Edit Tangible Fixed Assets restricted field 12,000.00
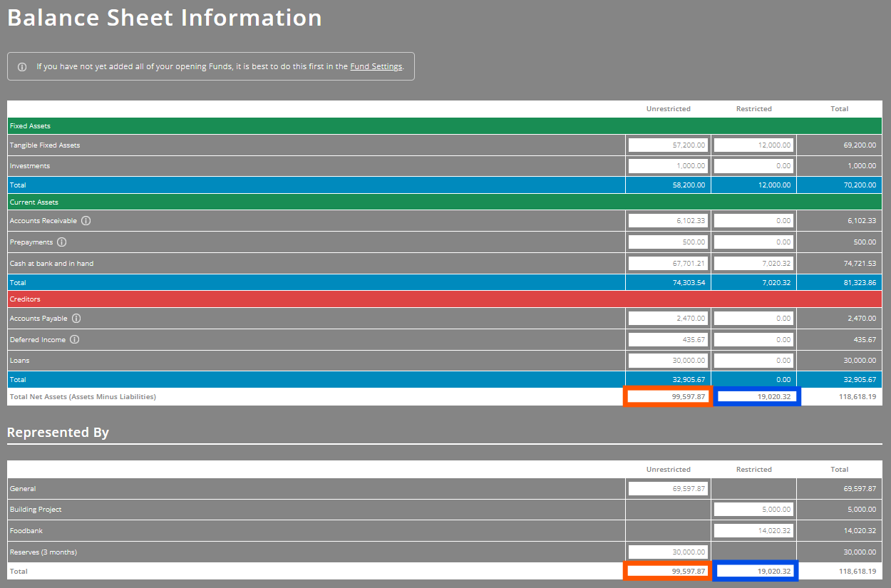The width and height of the screenshot is (891, 588). 753,145
